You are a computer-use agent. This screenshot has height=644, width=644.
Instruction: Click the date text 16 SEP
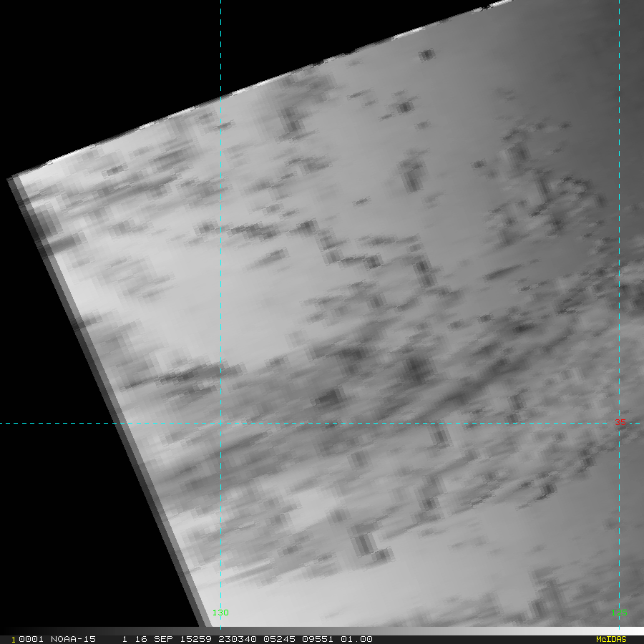(154, 639)
